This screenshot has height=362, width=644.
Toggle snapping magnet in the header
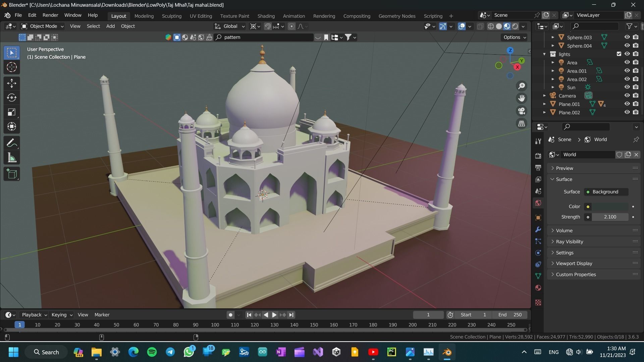[x=268, y=26]
